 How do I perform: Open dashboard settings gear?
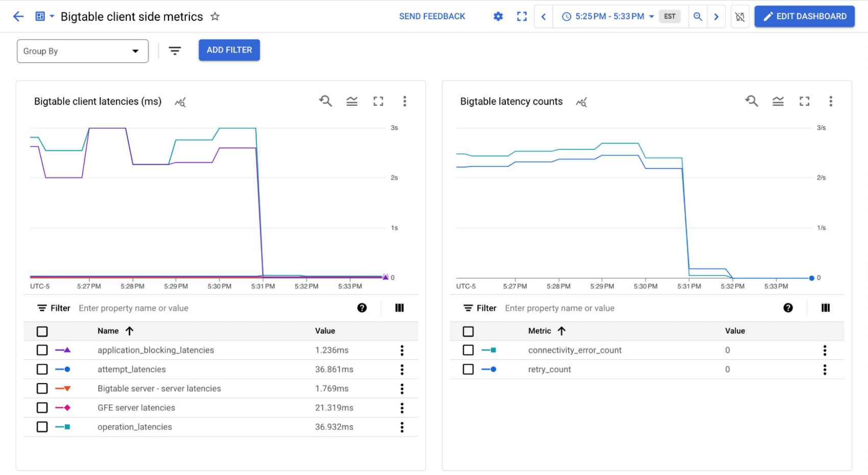pyautogui.click(x=498, y=16)
